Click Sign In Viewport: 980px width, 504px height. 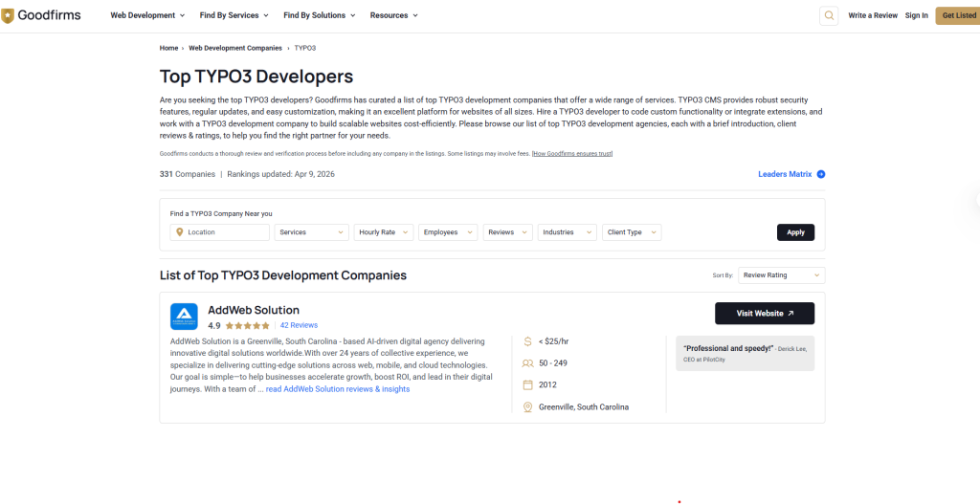pos(916,15)
